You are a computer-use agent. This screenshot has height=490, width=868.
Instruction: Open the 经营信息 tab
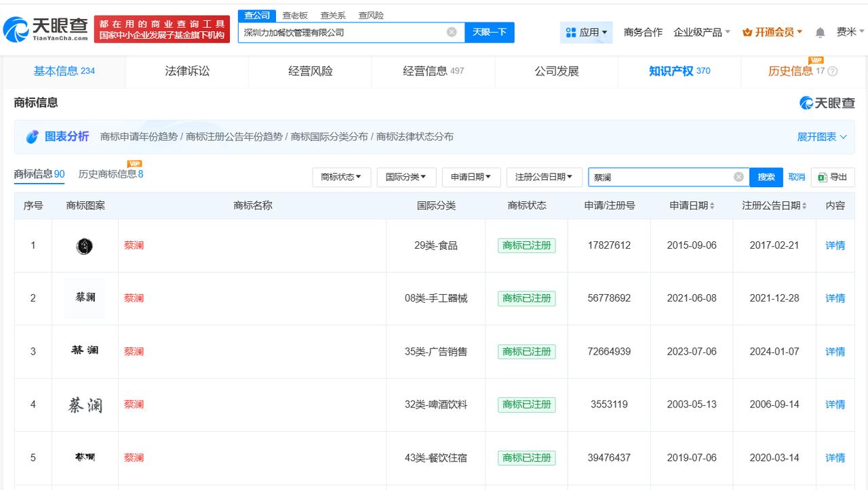coord(433,71)
